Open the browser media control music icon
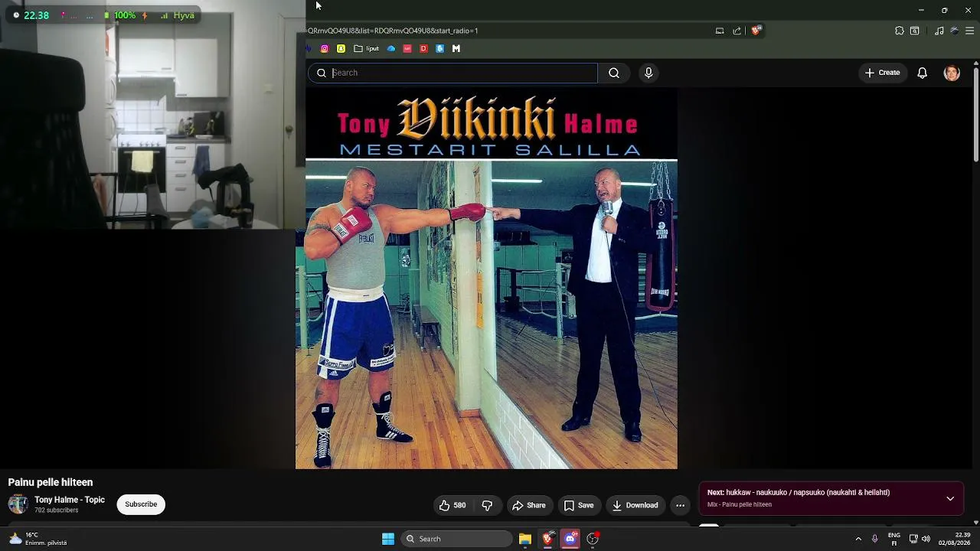The height and width of the screenshot is (551, 980). [x=939, y=31]
